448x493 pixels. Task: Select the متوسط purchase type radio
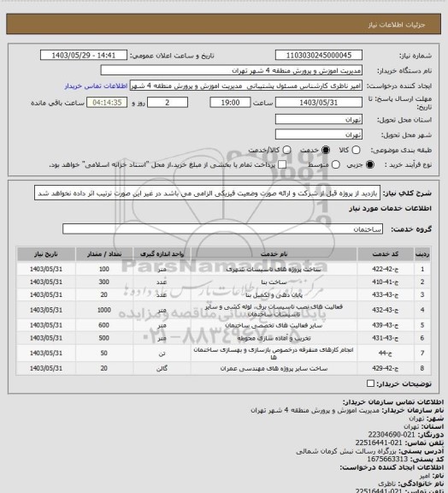pos(336,164)
